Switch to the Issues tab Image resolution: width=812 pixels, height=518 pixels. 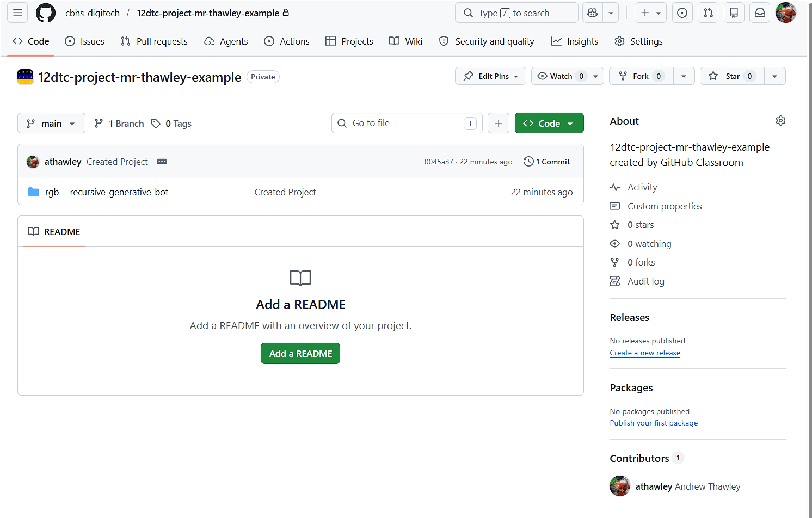click(84, 41)
